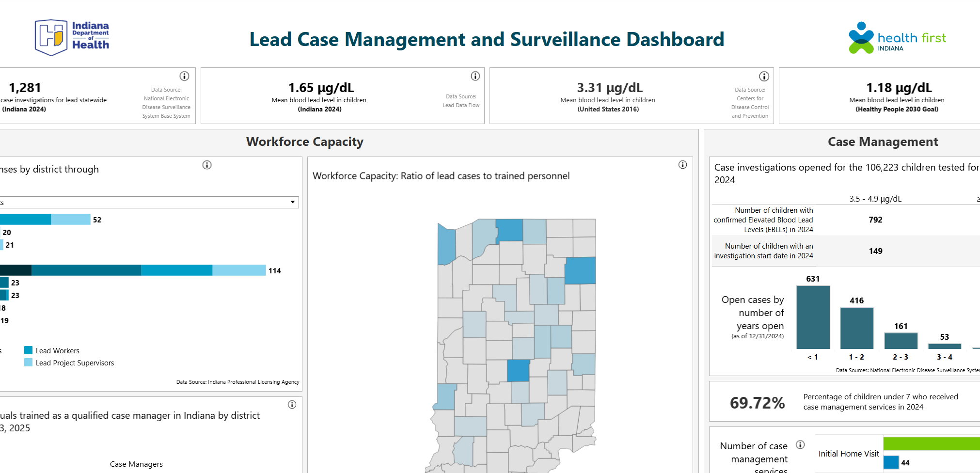Click the info icon on the licenses by district chart
Image resolution: width=980 pixels, height=473 pixels.
coord(207,165)
